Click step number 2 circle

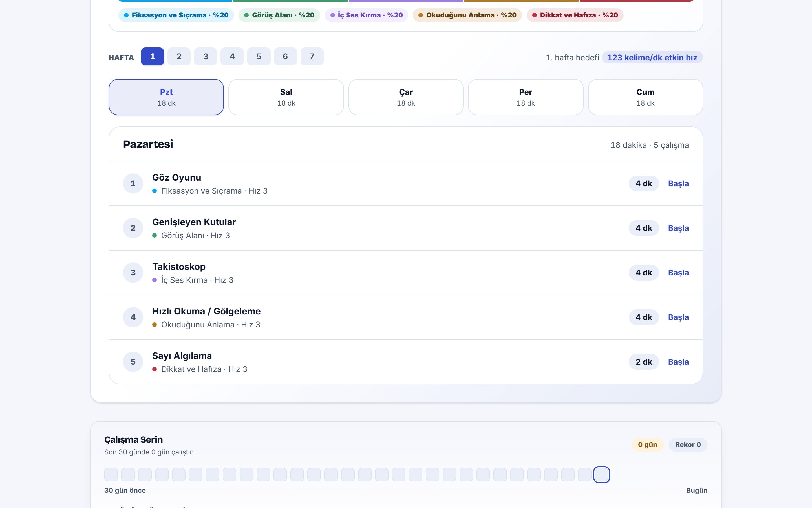point(133,228)
